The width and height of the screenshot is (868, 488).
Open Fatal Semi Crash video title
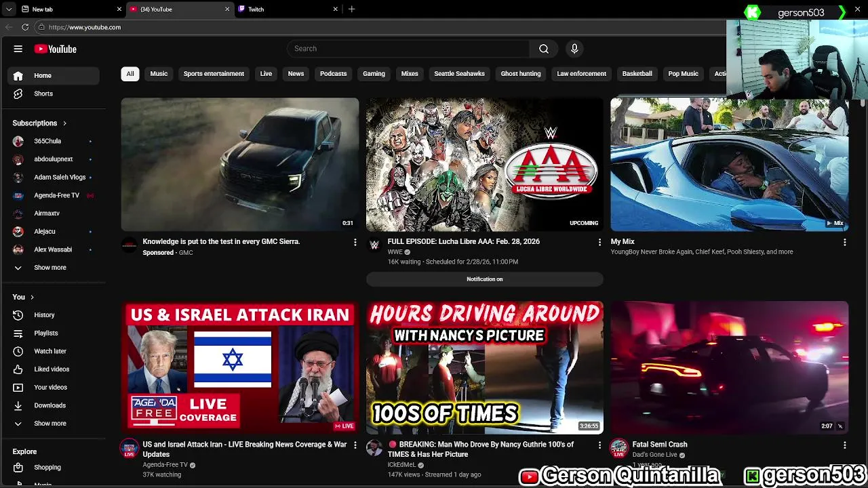tap(659, 445)
